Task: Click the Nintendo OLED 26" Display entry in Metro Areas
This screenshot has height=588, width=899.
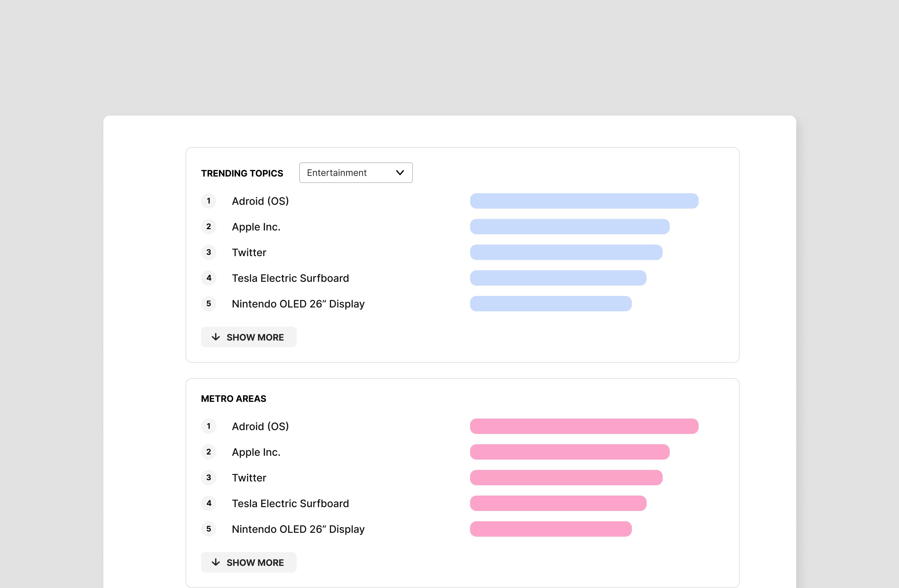Action: (x=298, y=529)
